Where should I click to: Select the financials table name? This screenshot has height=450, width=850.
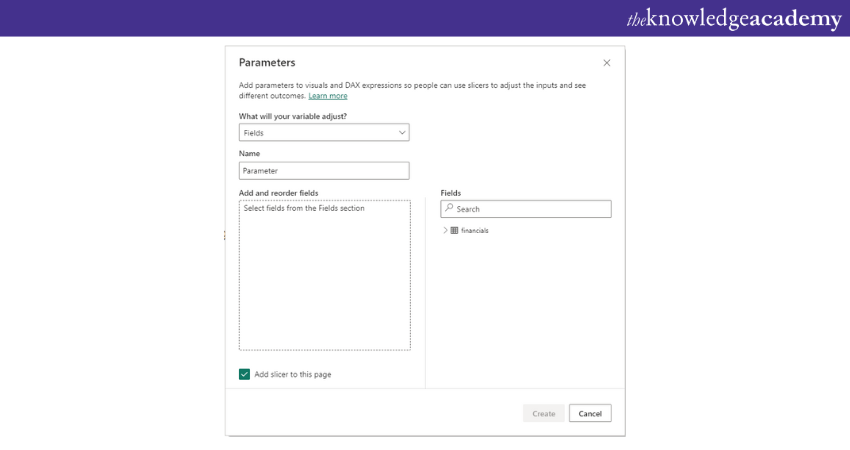tap(475, 230)
